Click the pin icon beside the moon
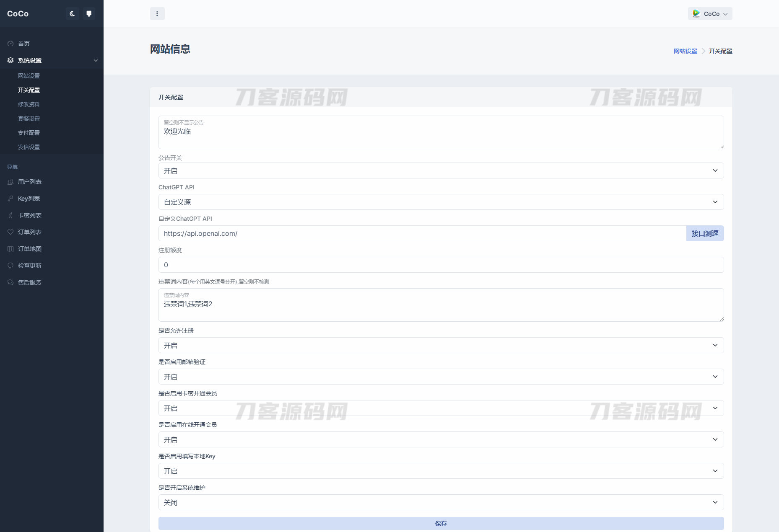This screenshot has height=532, width=779. [89, 14]
